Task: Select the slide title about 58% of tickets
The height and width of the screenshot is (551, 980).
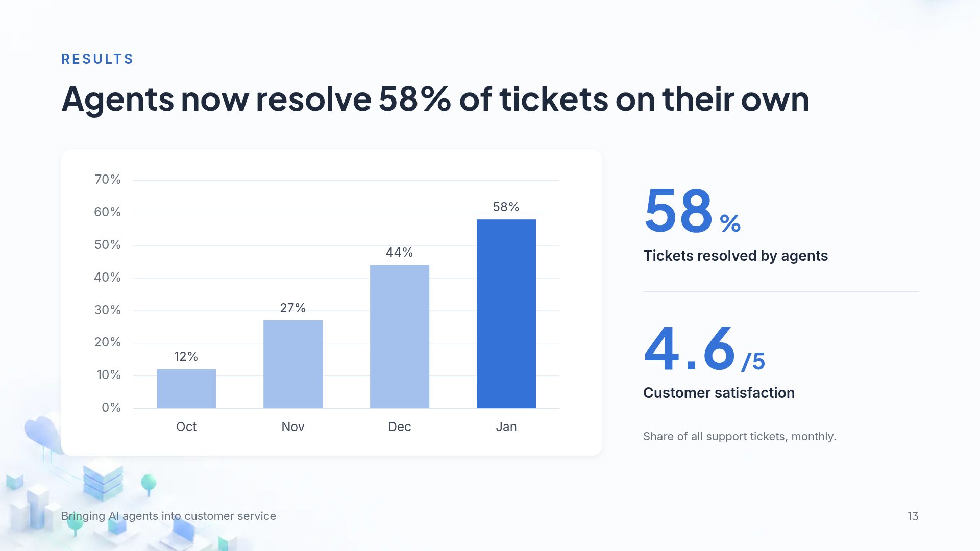Action: tap(435, 99)
